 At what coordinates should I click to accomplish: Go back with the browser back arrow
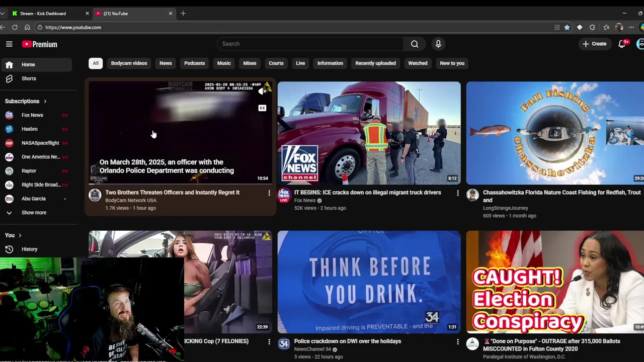tap(3, 27)
